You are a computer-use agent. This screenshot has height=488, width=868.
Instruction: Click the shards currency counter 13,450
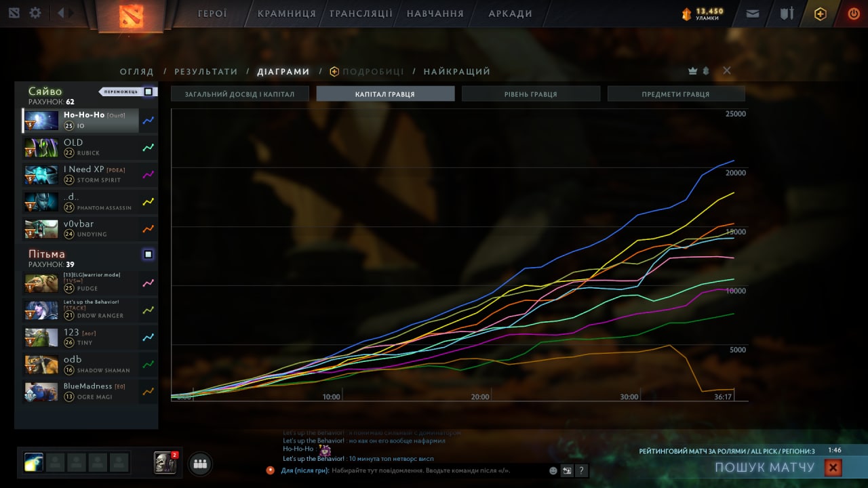click(703, 14)
